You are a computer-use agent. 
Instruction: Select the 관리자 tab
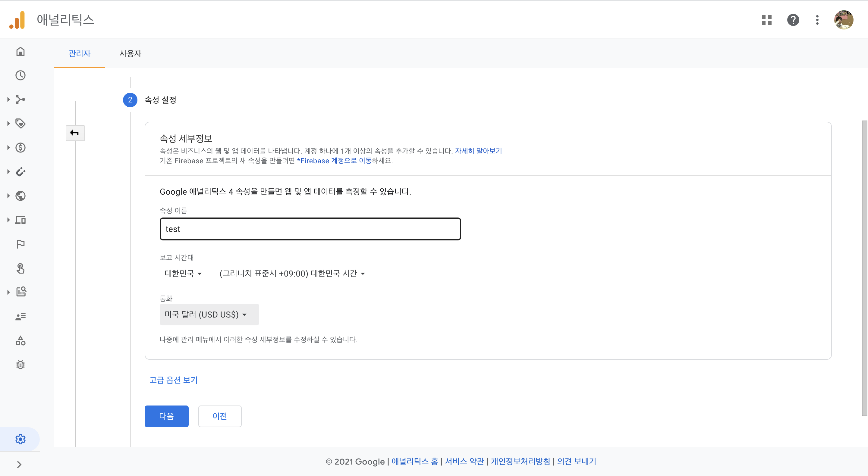coord(80,53)
